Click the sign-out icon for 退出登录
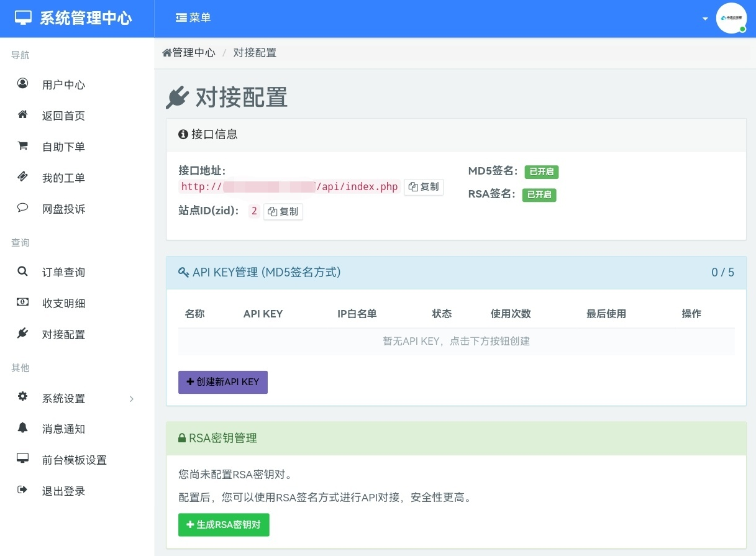This screenshot has height=556, width=756. pos(22,490)
